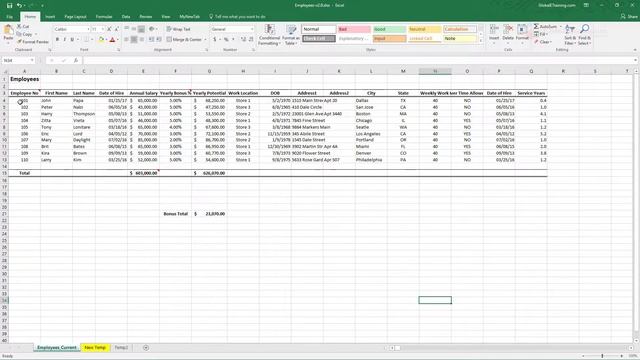640x360 pixels.
Task: Toggle Bottom Align vertical alignment
Action: click(141, 29)
